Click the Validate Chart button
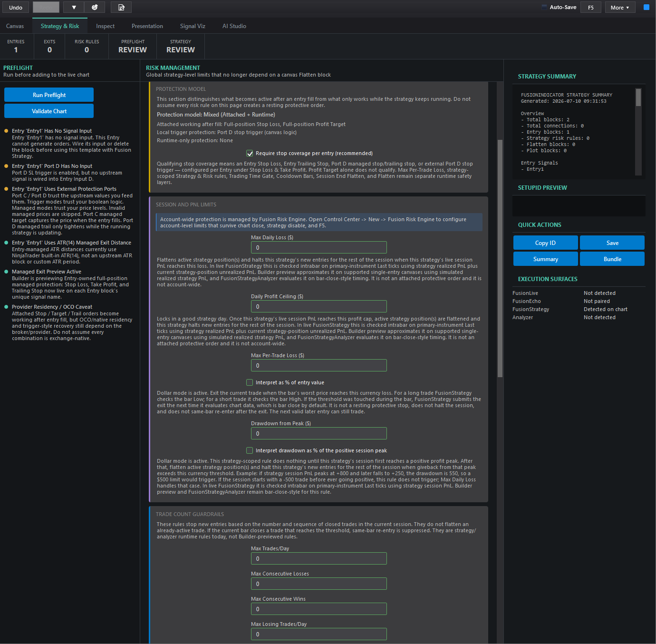This screenshot has height=644, width=656. coord(49,111)
